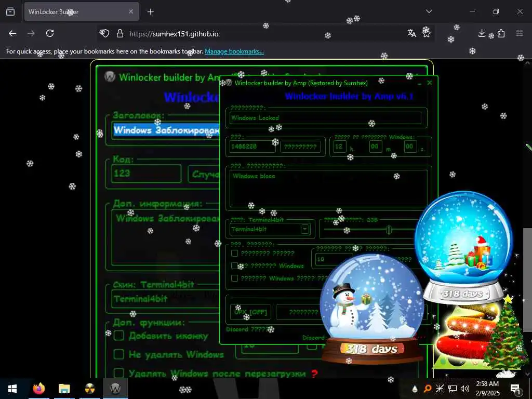This screenshot has height=399, width=532.
Task: Go forward with the forward arrow
Action: 31,33
